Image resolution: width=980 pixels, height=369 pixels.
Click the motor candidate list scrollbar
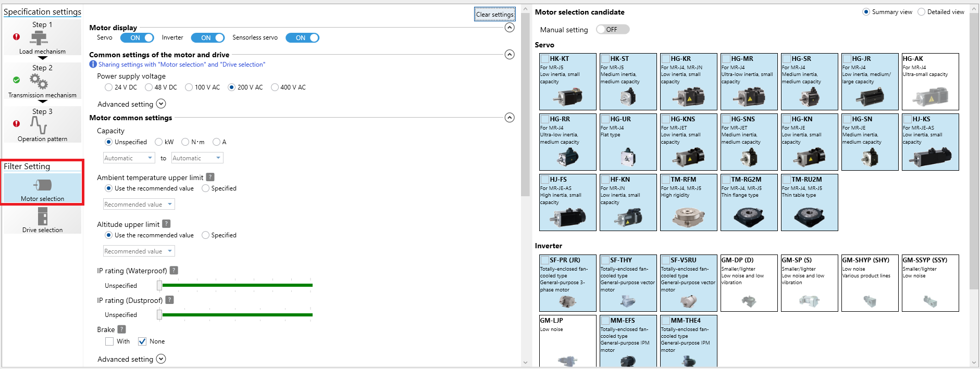tap(974, 151)
